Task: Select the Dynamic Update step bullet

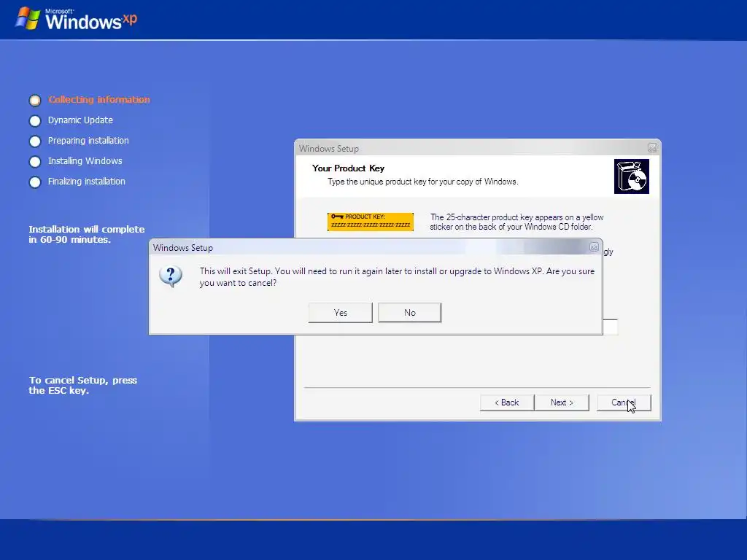Action: tap(35, 121)
